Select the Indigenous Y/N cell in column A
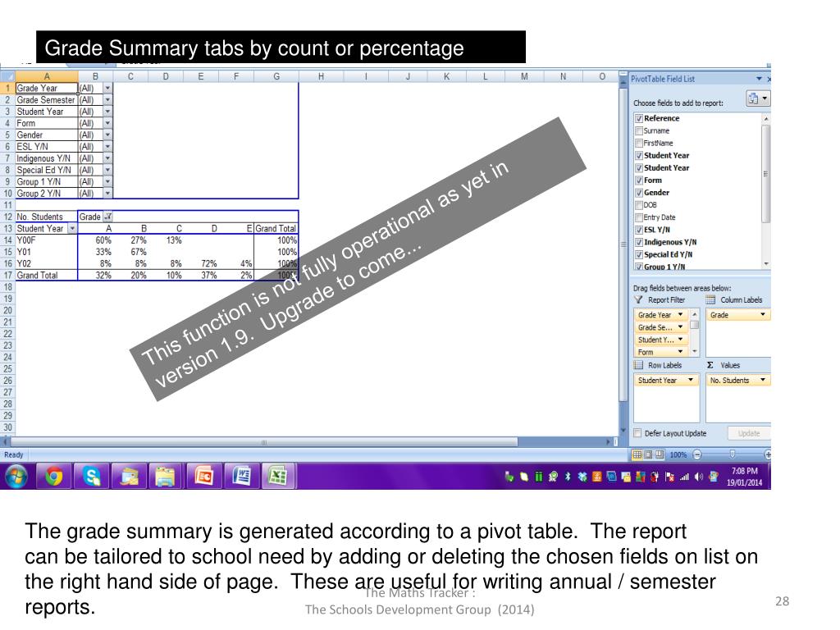840x630 pixels. (x=47, y=158)
